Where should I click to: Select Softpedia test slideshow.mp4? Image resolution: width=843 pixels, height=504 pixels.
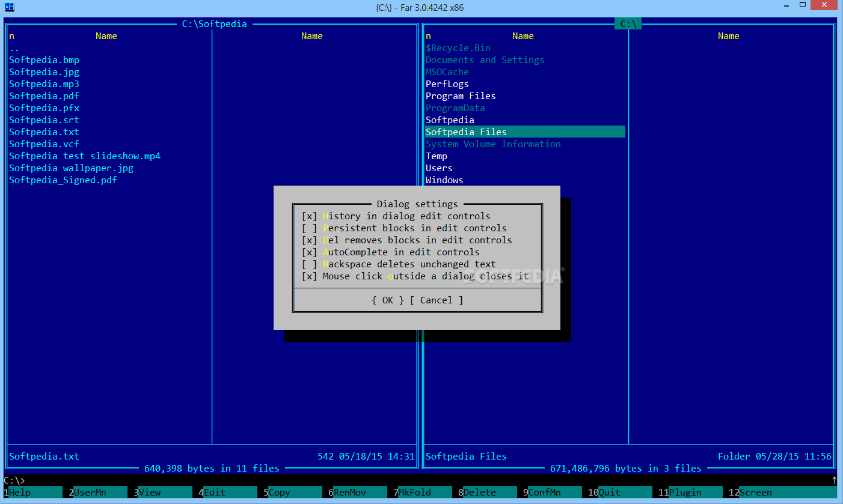coord(85,156)
